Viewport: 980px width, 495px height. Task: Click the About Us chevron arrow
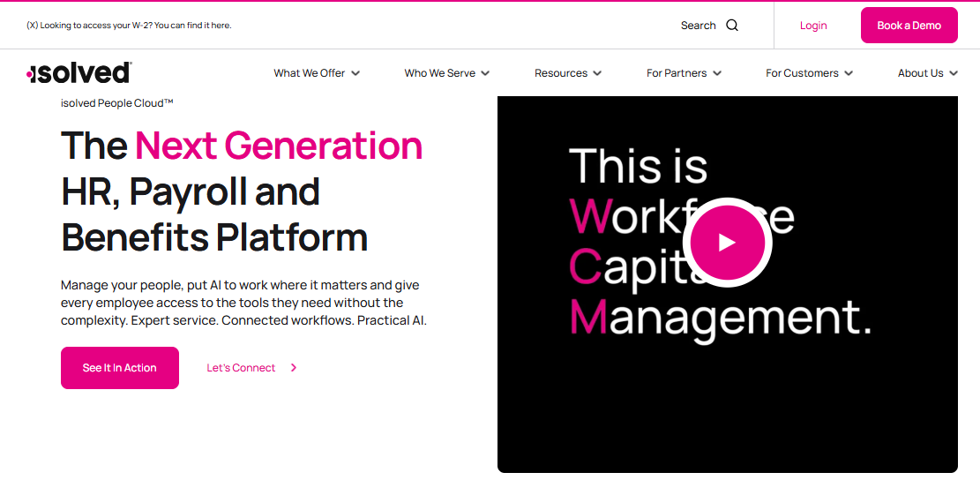(954, 73)
